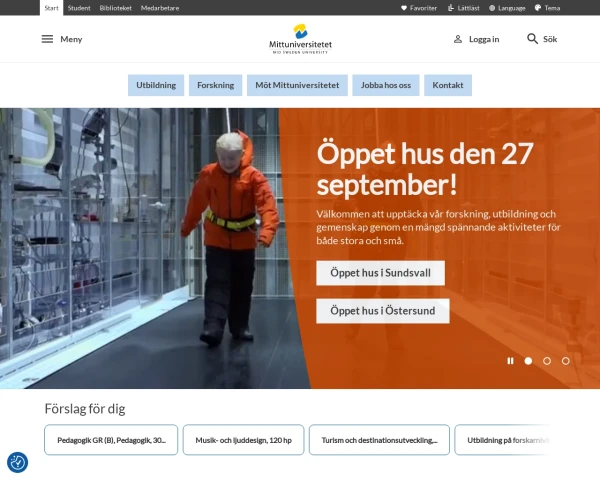Open Favoriter heart icon link
This screenshot has width=600, height=480.
[404, 8]
